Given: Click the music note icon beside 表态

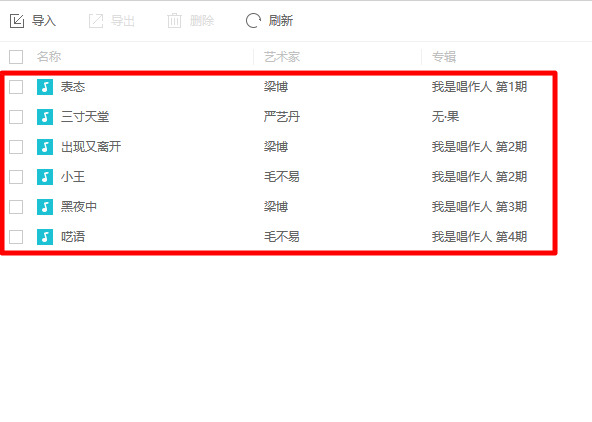Looking at the screenshot, I should coord(45,87).
